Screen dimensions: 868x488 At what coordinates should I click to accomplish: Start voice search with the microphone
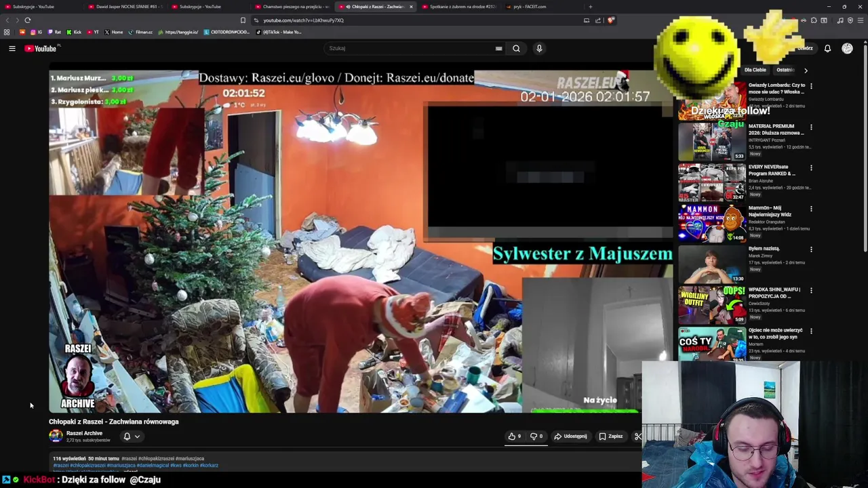[539, 48]
